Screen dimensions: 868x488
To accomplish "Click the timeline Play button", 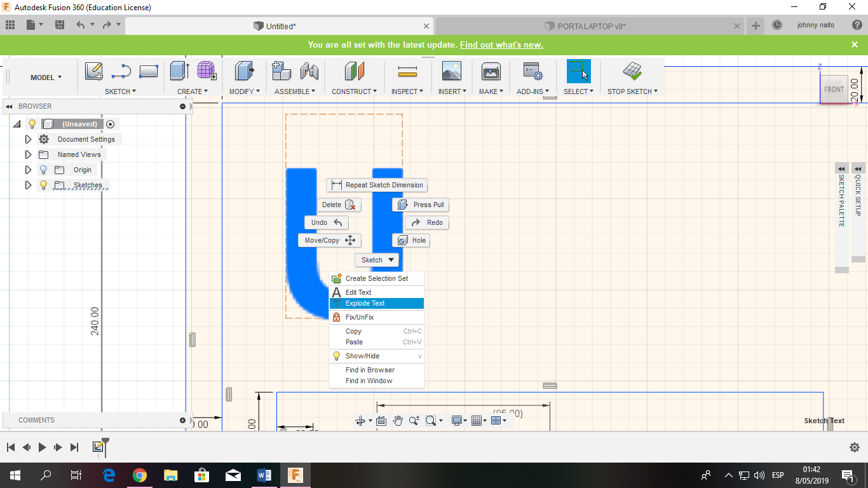I will click(x=42, y=447).
